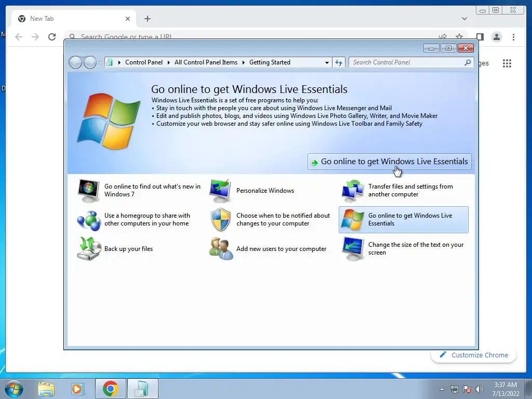Click the Windows Live Essentials flag icon
The height and width of the screenshot is (399, 532).
(353, 220)
